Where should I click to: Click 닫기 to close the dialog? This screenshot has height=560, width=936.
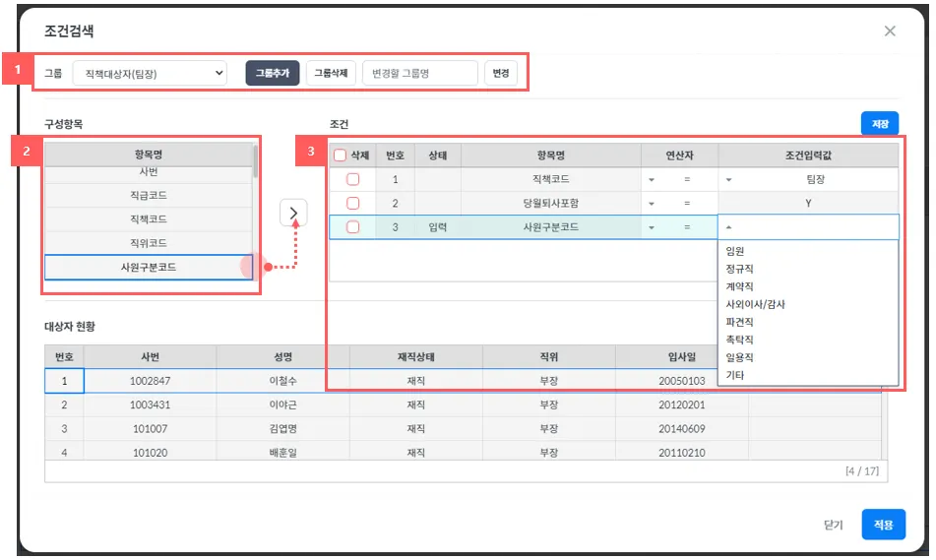(x=834, y=525)
